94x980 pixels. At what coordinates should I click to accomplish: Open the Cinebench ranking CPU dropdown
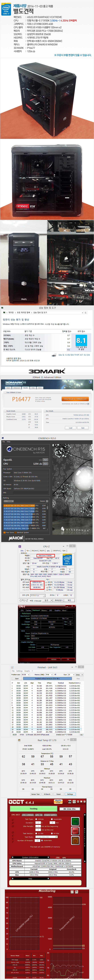pos(8,501)
